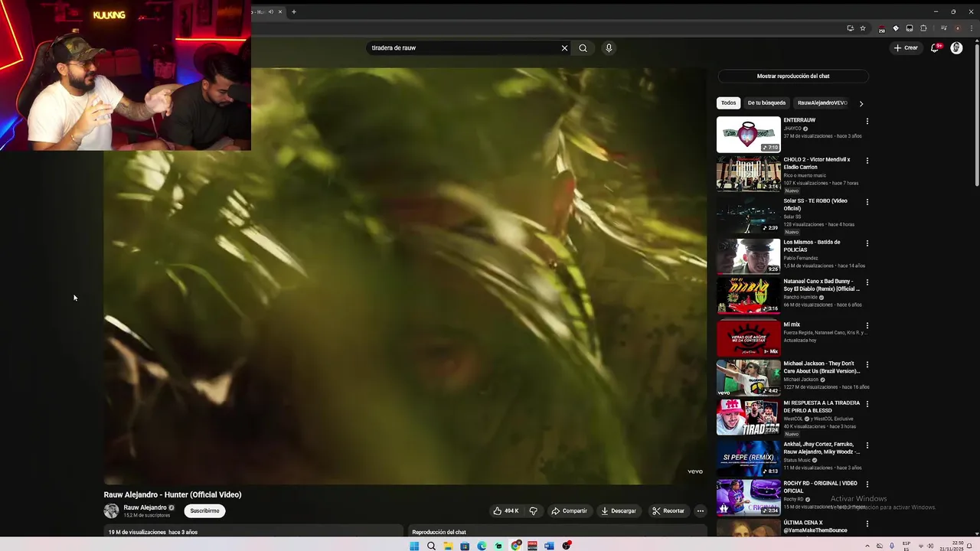The width and height of the screenshot is (980, 551).
Task: Open the They Don't Care About Us title
Action: tap(822, 367)
